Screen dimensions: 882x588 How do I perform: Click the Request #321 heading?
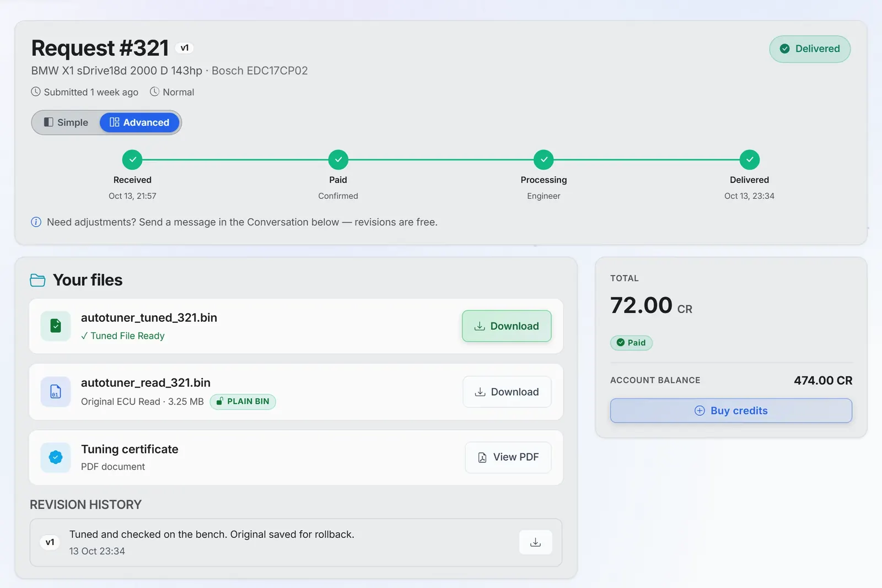click(x=100, y=48)
